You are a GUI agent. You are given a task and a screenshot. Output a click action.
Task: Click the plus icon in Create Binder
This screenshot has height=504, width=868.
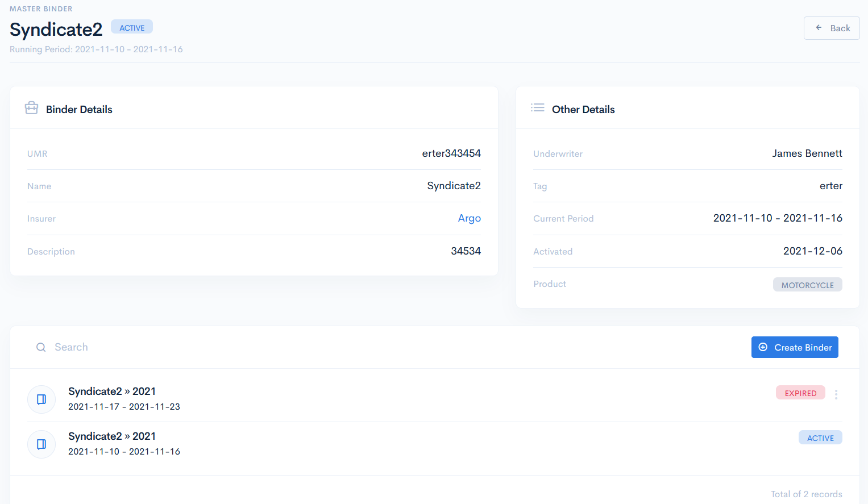coord(763,347)
